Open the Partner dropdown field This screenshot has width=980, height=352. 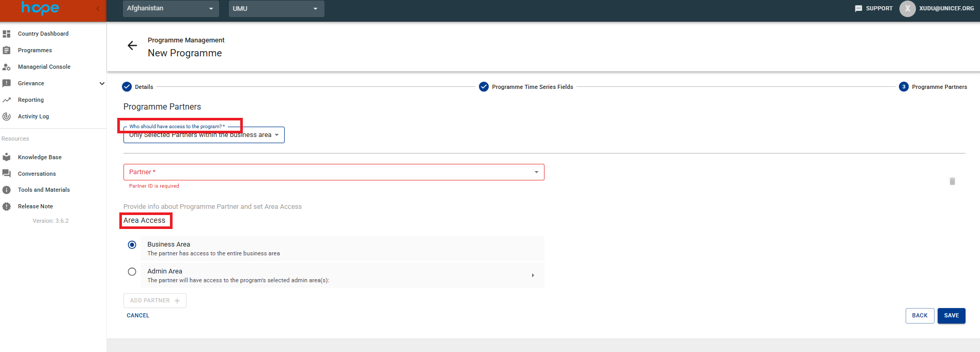(333, 172)
